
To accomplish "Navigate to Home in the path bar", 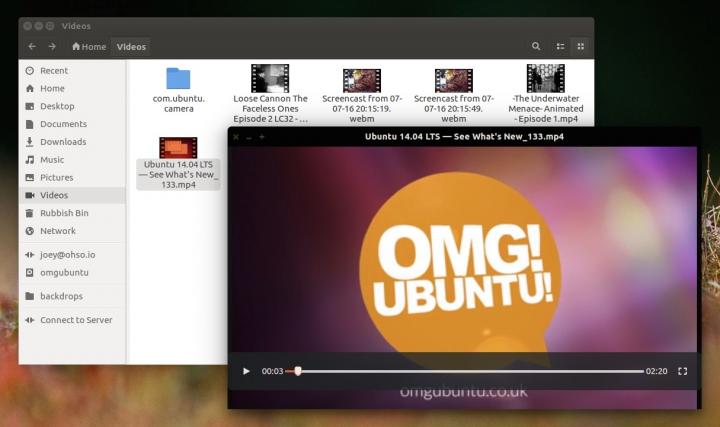I will pyautogui.click(x=89, y=46).
